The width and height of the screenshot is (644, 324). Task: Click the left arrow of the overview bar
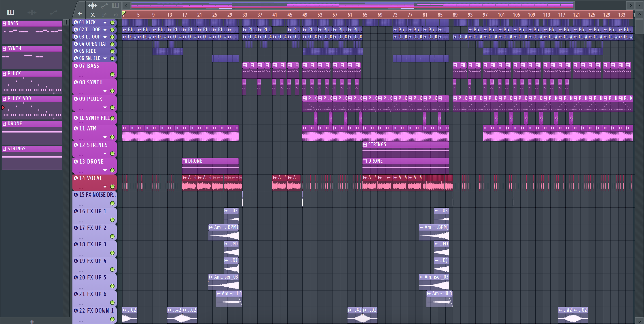point(126,5)
